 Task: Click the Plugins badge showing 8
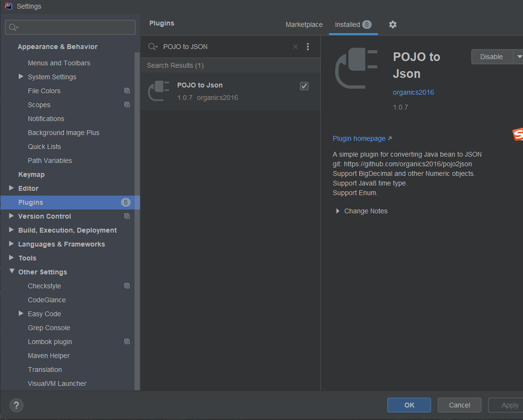(x=125, y=202)
